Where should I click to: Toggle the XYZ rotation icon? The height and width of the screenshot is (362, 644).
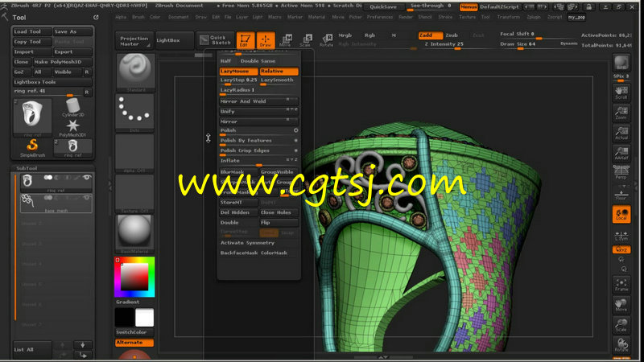tap(621, 249)
